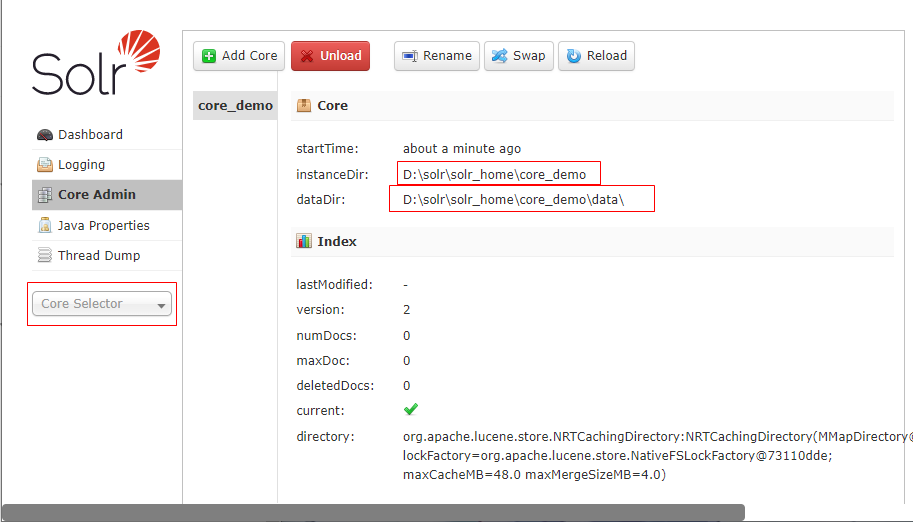Click the Add Core button
Viewport: 913px width, 522px height.
pos(239,56)
